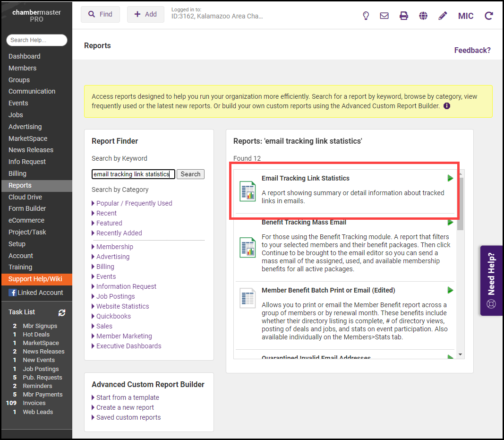Open the Feedback link

pos(472,50)
